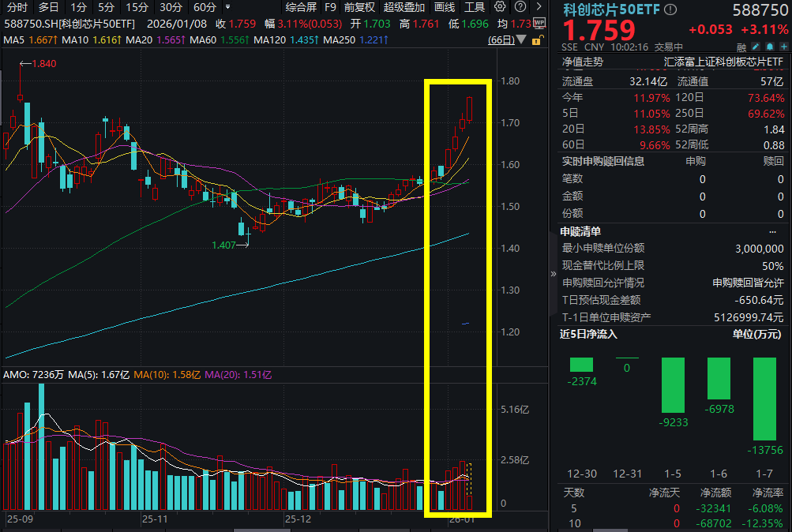
Task: Open the help question mark icon
Action: 520,6
